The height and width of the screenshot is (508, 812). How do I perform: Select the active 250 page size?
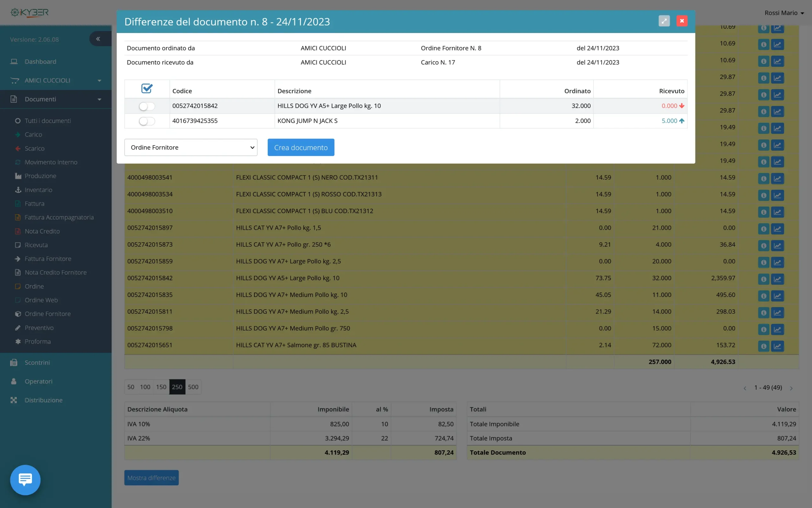pyautogui.click(x=177, y=387)
